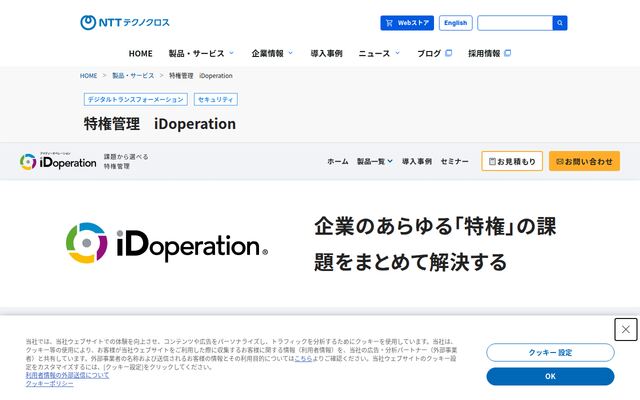This screenshot has height=400, width=640.
Task: Click the NTT TechnoCross logo
Action: click(125, 22)
